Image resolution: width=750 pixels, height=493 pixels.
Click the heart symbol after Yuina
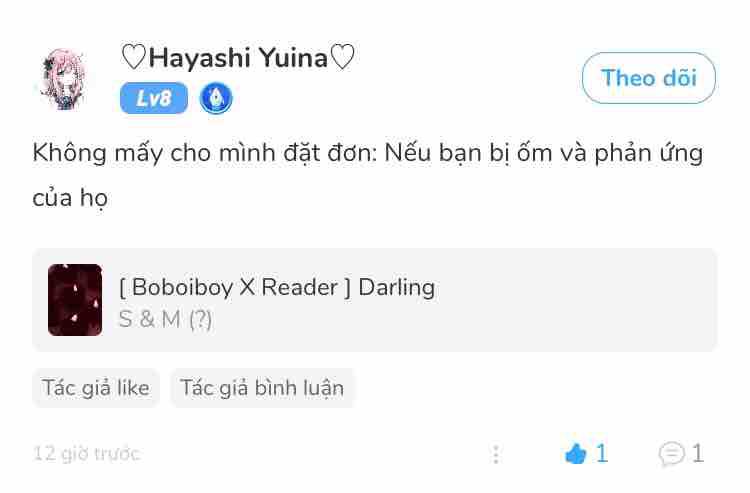click(x=342, y=57)
